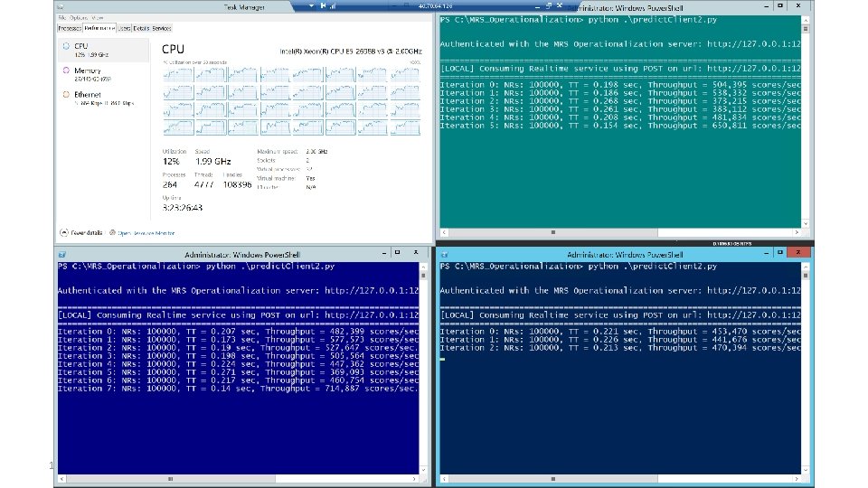Screen dimensions: 868x488
Task: Click the Ethernet circle icon in sidebar
Action: tap(66, 94)
